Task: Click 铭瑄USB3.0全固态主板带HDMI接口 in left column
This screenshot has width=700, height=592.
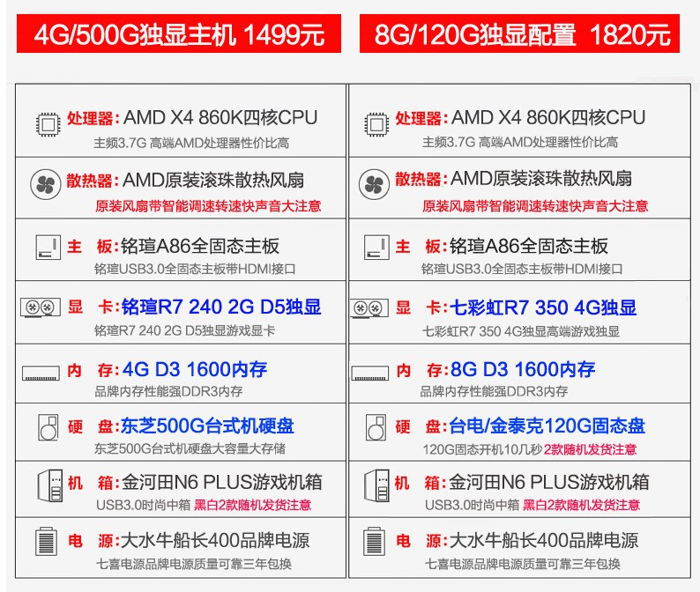Action: 195,269
